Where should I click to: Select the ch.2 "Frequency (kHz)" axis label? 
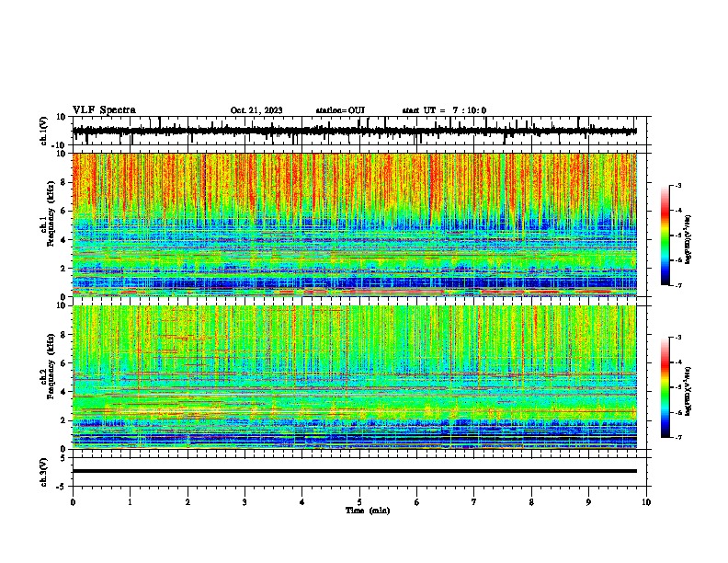click(51, 366)
